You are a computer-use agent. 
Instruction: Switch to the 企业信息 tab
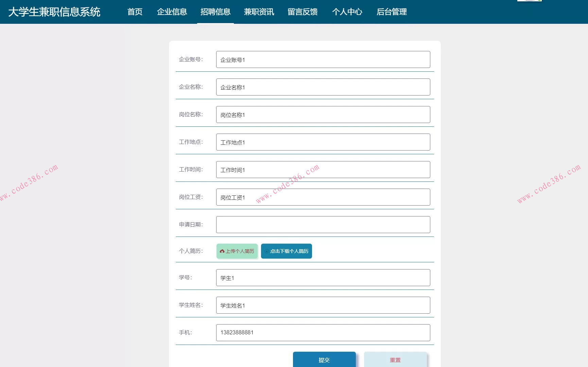(x=172, y=12)
